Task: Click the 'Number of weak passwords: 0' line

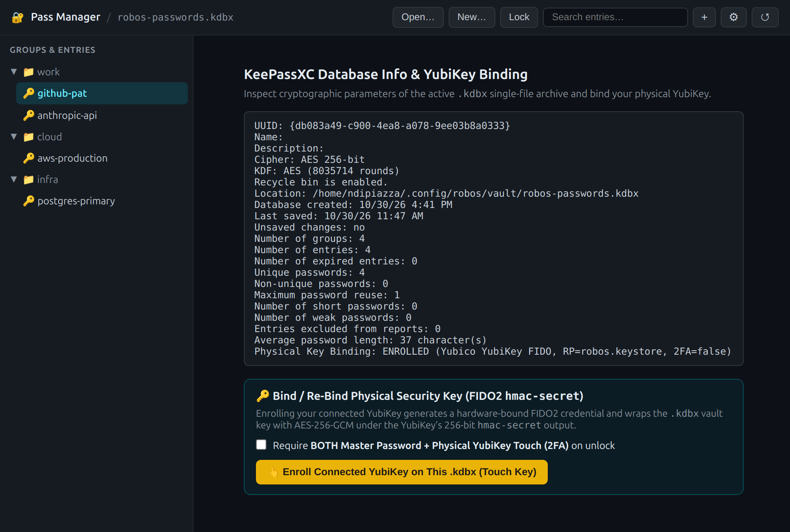Action: click(x=333, y=318)
